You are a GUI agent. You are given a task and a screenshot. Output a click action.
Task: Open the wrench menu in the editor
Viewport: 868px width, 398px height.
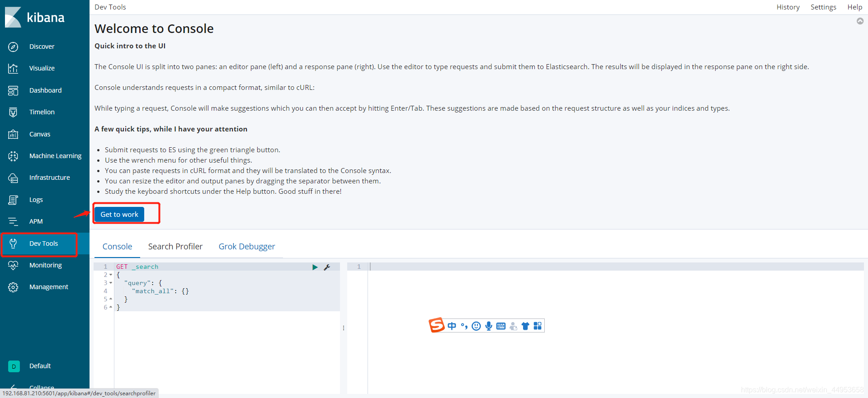[x=327, y=267]
